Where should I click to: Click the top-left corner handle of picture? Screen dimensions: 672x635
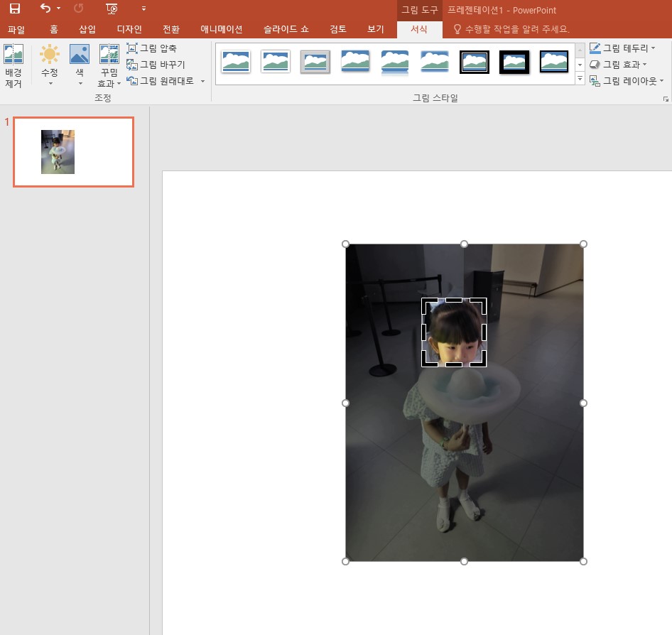(x=345, y=244)
